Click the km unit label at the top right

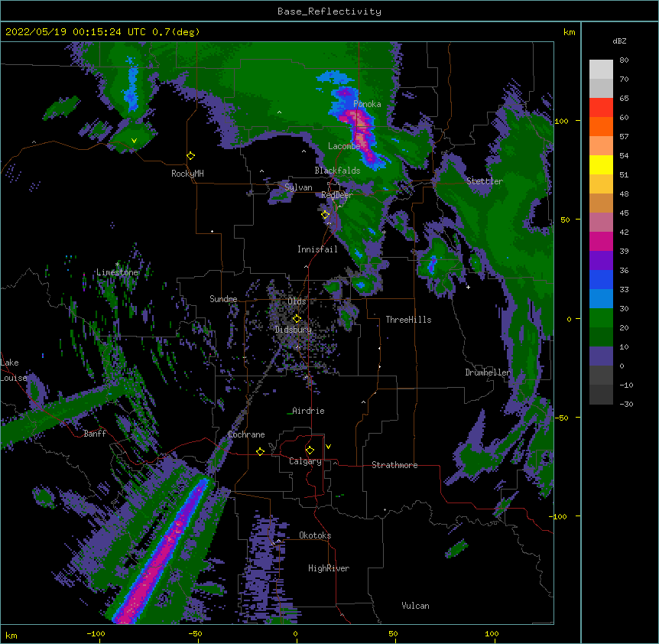569,32
